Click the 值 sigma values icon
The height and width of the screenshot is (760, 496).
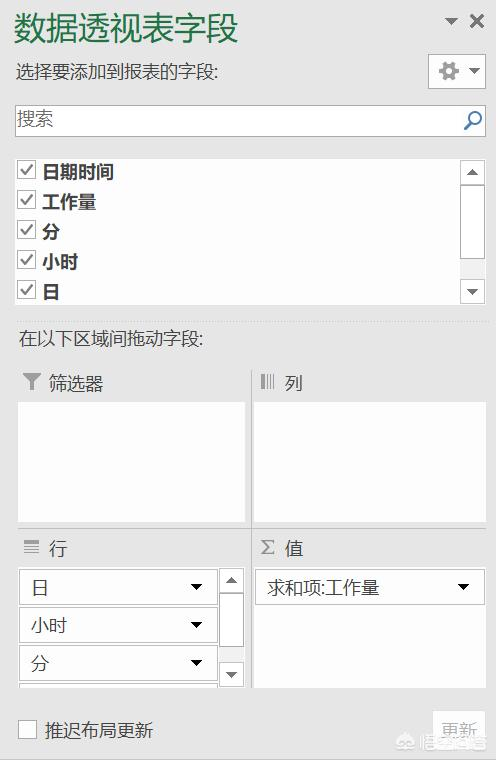267,547
